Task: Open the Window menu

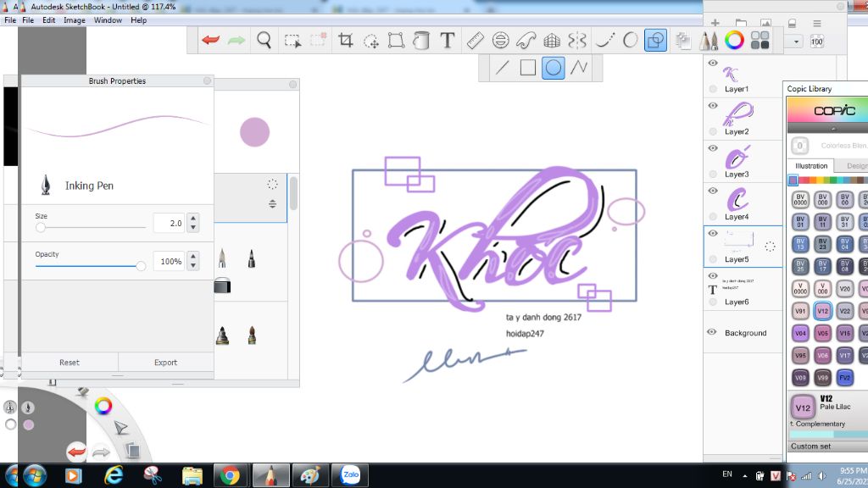Action: click(x=108, y=20)
